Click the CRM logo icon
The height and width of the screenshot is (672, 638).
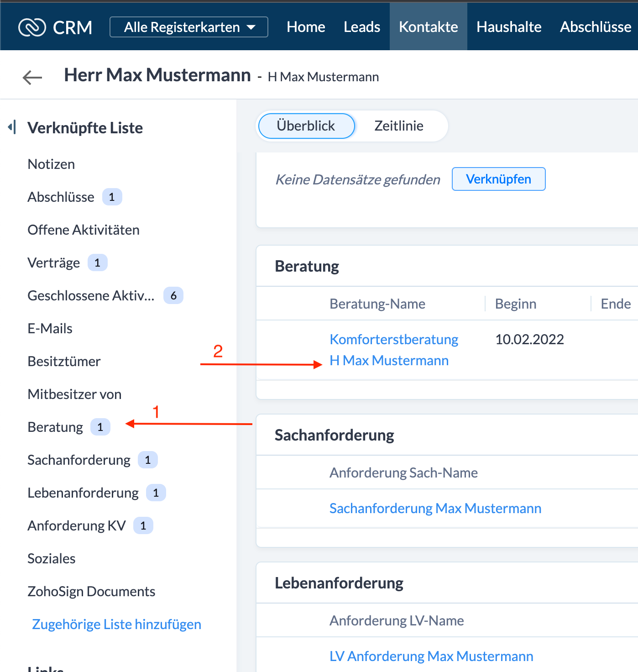point(32,27)
